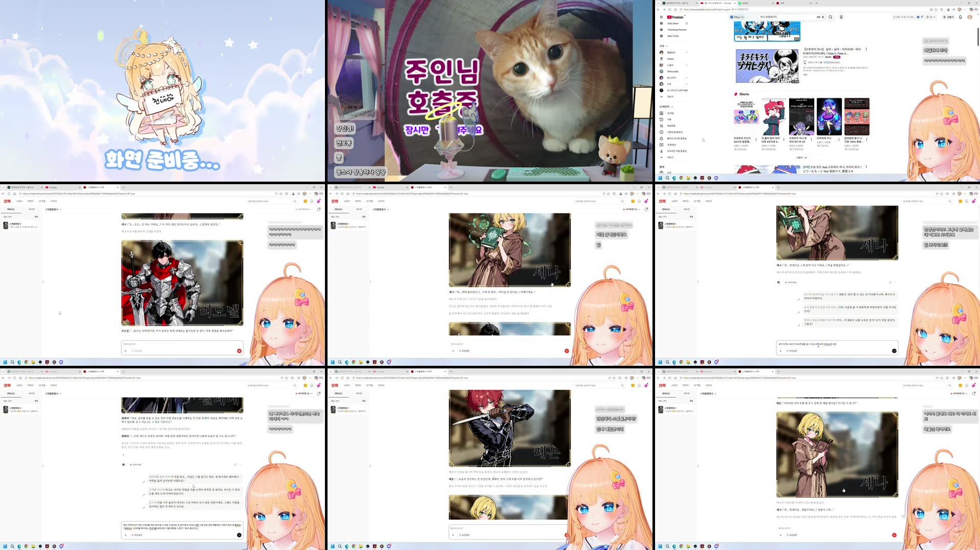Start YouTube voice search with microphone
This screenshot has height=550, width=980.
click(x=841, y=17)
